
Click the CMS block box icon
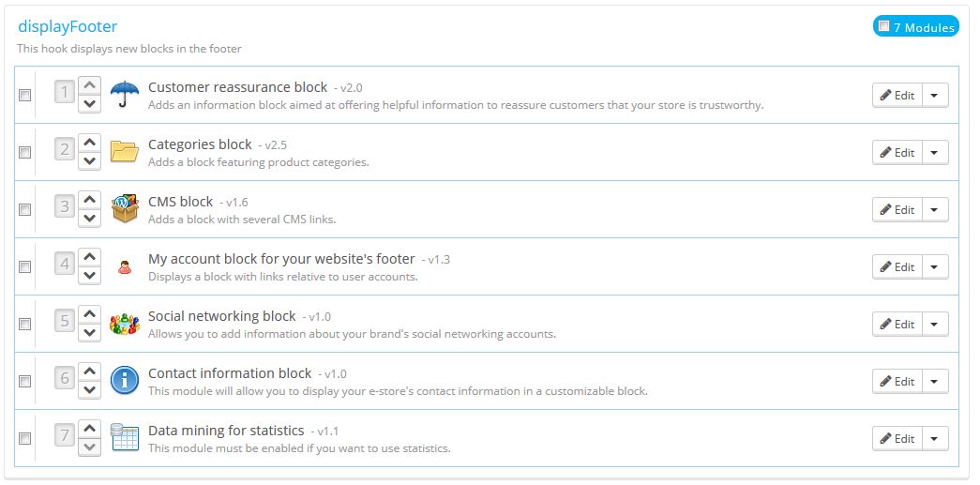tap(125, 209)
